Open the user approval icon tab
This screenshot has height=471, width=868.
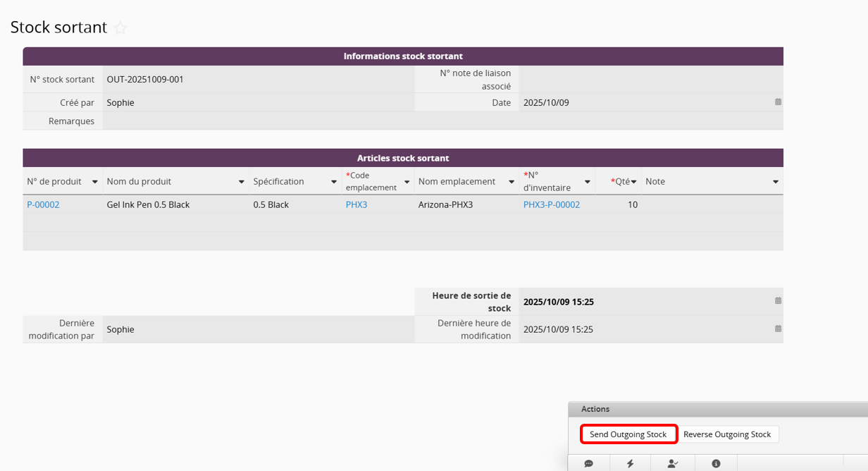click(x=673, y=463)
